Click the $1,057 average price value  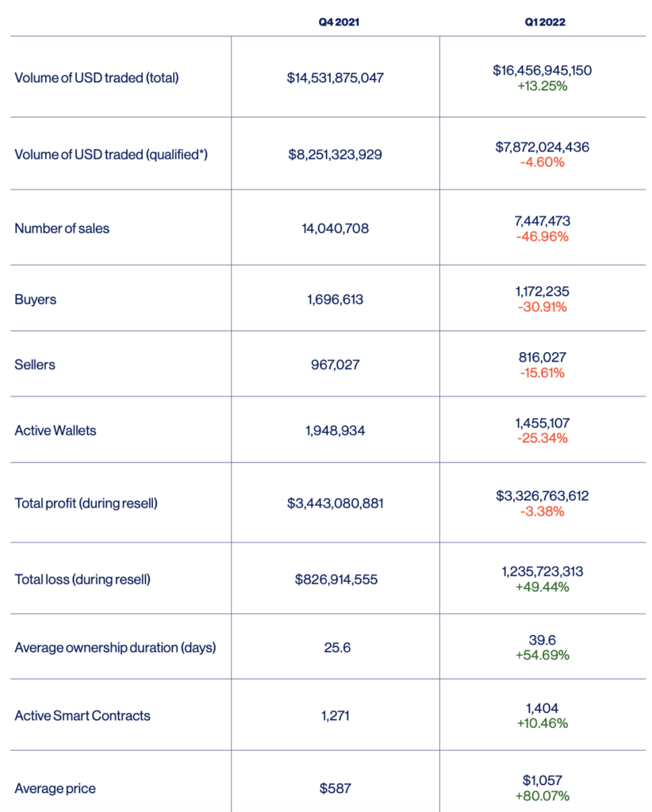tap(543, 780)
